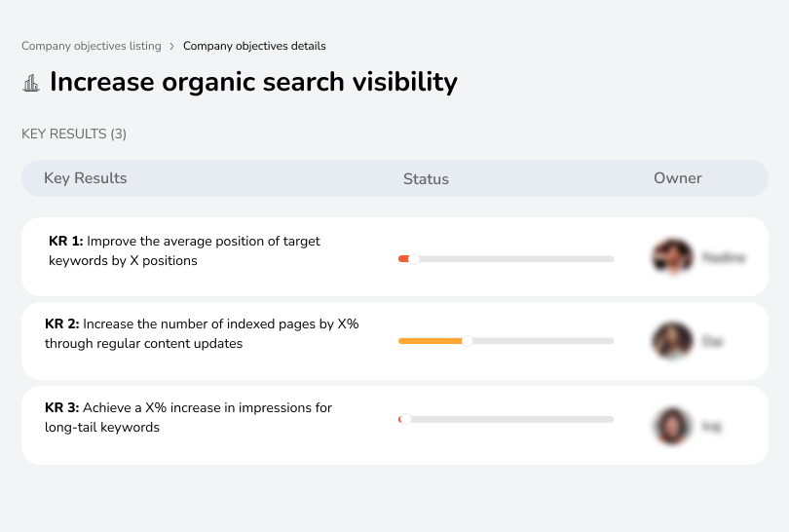The height and width of the screenshot is (532, 789).
Task: Open KR 2 about number of indexed pages
Action: pyautogui.click(x=202, y=333)
